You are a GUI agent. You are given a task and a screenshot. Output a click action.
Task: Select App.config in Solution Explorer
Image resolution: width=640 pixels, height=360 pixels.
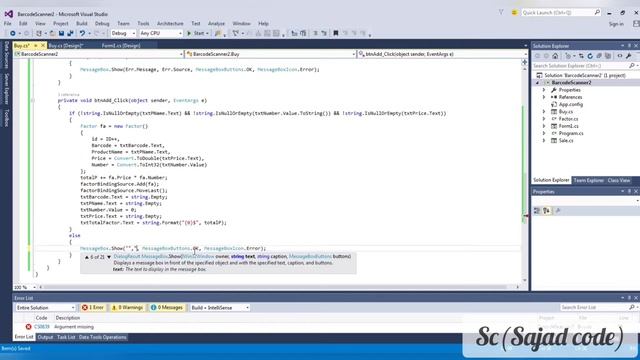pos(571,104)
